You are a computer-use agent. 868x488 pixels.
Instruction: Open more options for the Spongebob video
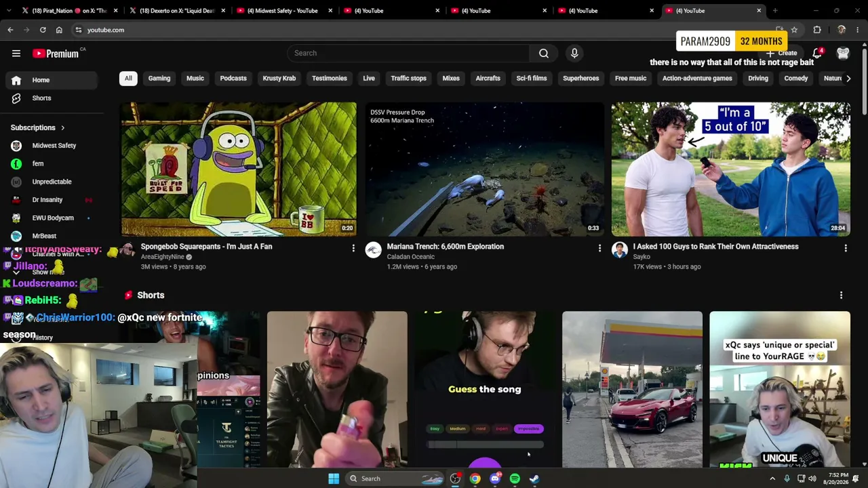tap(353, 249)
